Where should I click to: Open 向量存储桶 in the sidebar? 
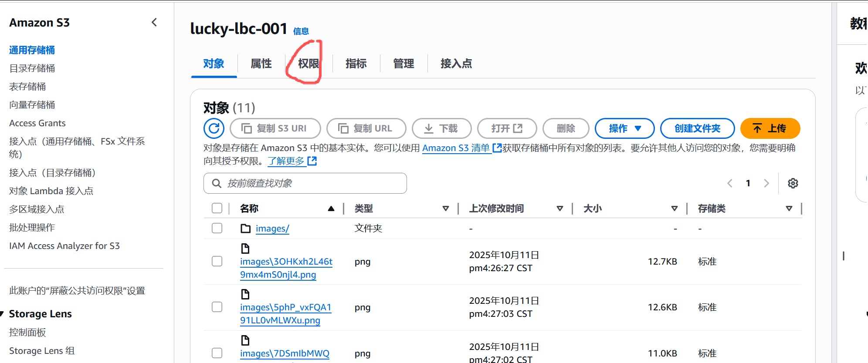pos(32,105)
